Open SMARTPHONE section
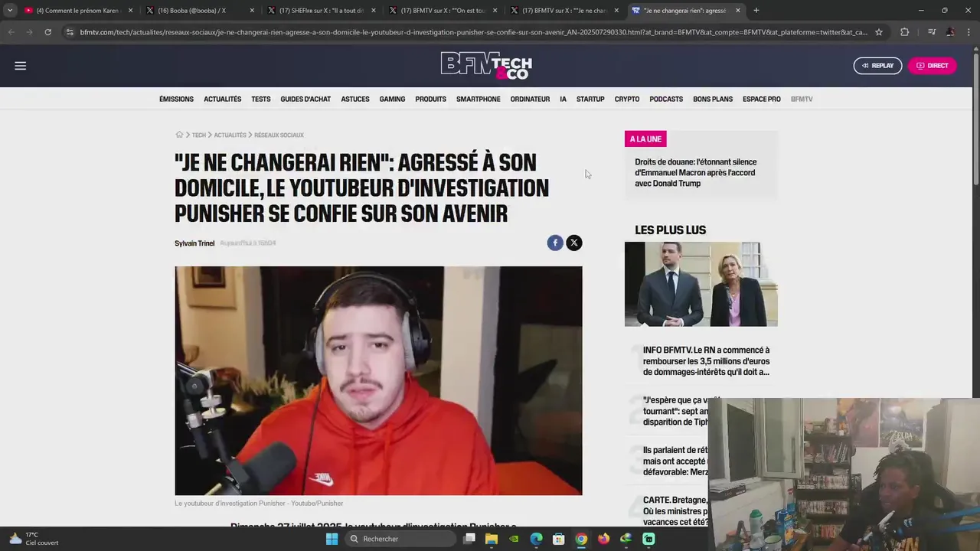This screenshot has height=551, width=980. (479, 99)
